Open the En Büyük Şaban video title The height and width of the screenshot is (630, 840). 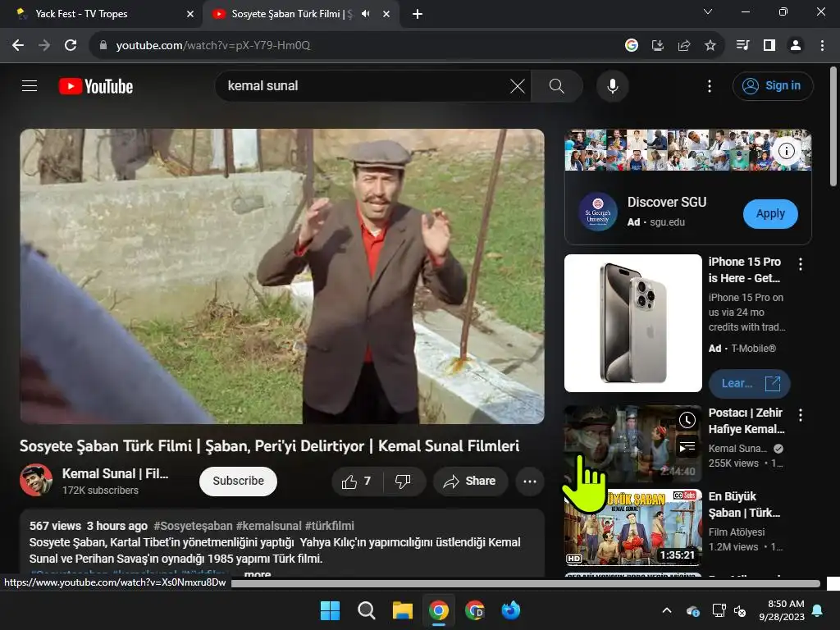tap(744, 504)
